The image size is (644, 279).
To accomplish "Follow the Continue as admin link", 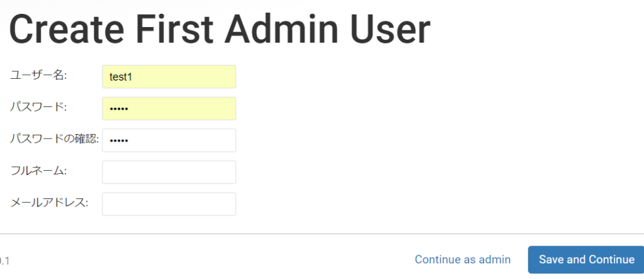I will point(462,259).
